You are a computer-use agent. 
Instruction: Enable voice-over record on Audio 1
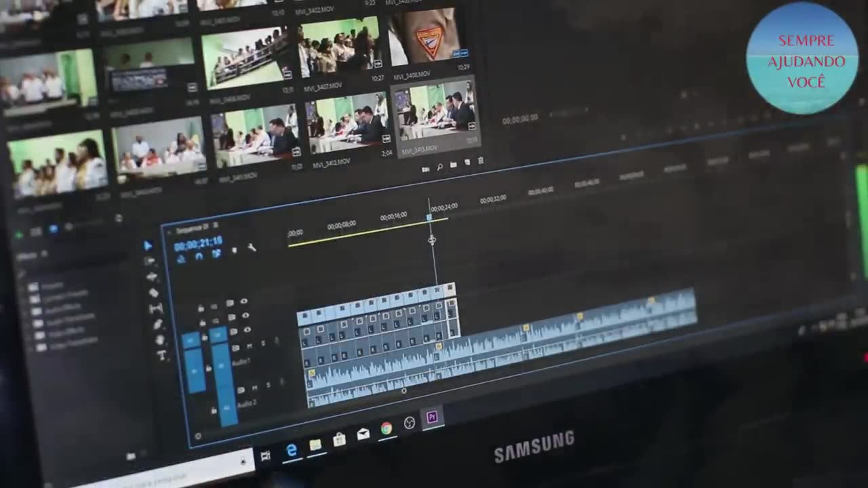tap(277, 341)
